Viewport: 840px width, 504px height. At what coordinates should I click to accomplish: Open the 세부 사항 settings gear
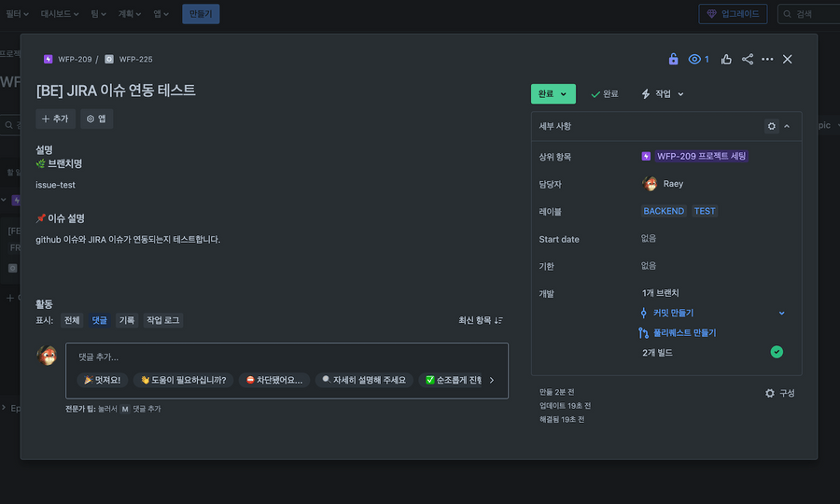772,126
